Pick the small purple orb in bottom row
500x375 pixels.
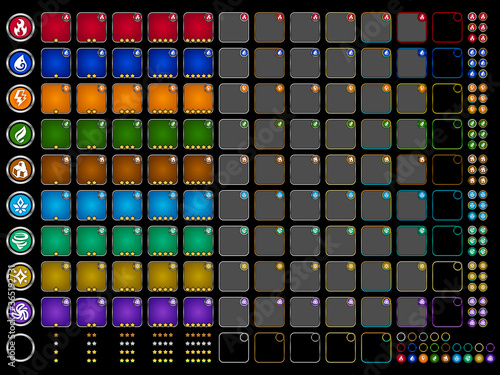(490, 358)
